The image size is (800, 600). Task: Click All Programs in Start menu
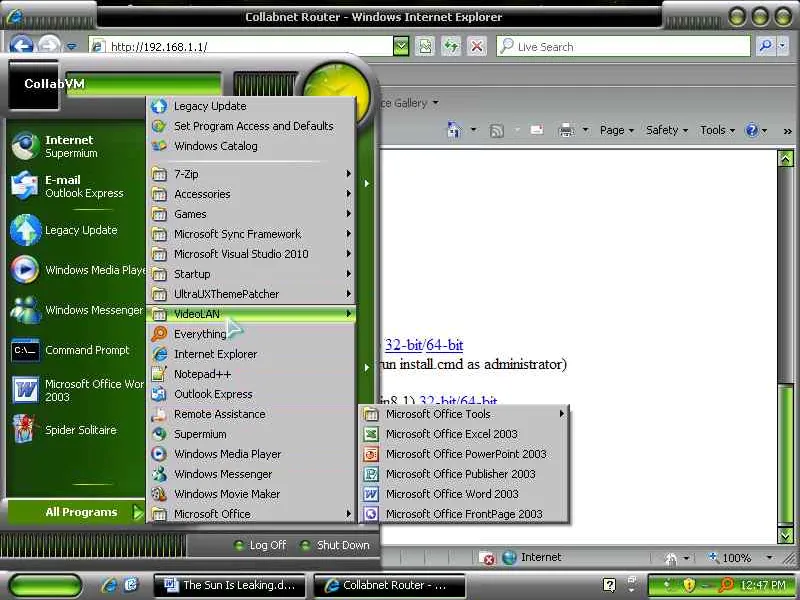77,512
